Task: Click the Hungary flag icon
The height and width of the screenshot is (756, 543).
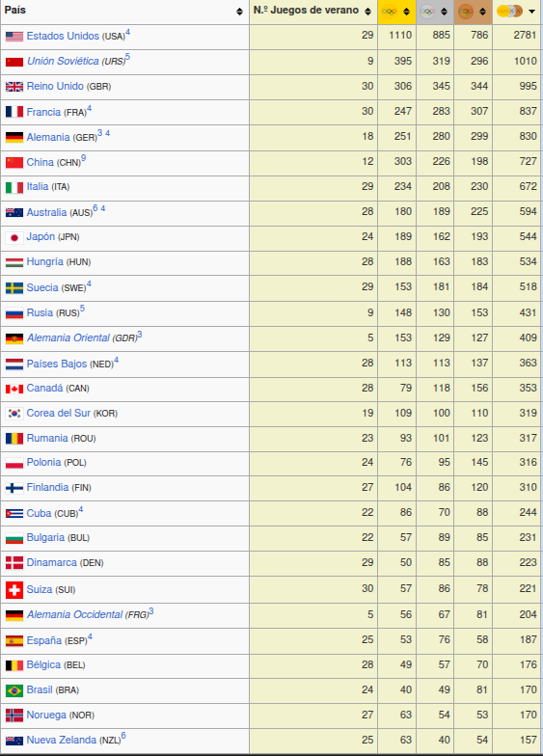Action: pyautogui.click(x=14, y=262)
